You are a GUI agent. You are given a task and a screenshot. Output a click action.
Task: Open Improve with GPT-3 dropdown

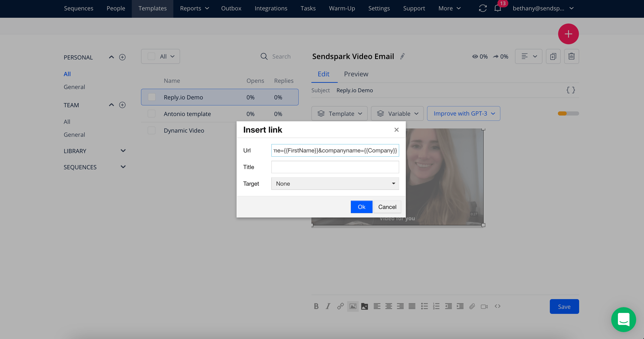[x=463, y=113]
